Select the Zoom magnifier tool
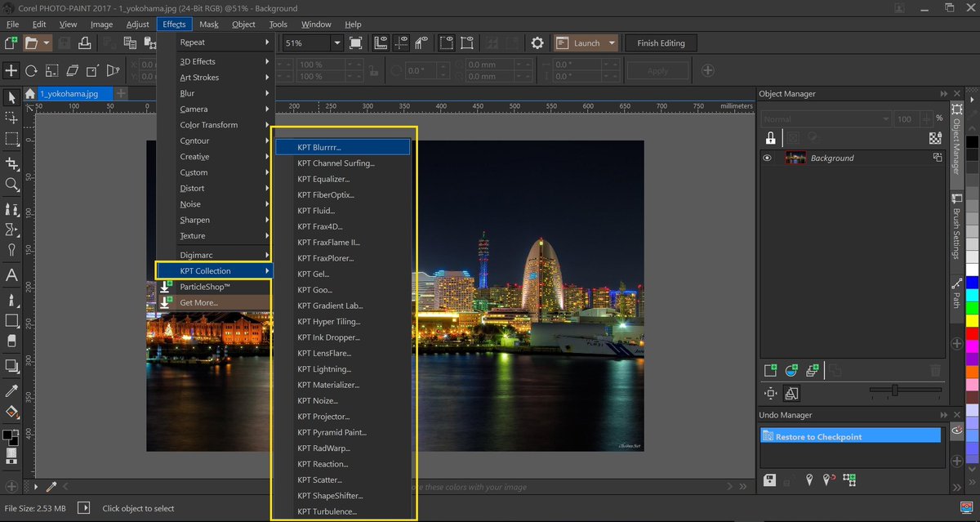Image resolution: width=980 pixels, height=522 pixels. point(11,185)
